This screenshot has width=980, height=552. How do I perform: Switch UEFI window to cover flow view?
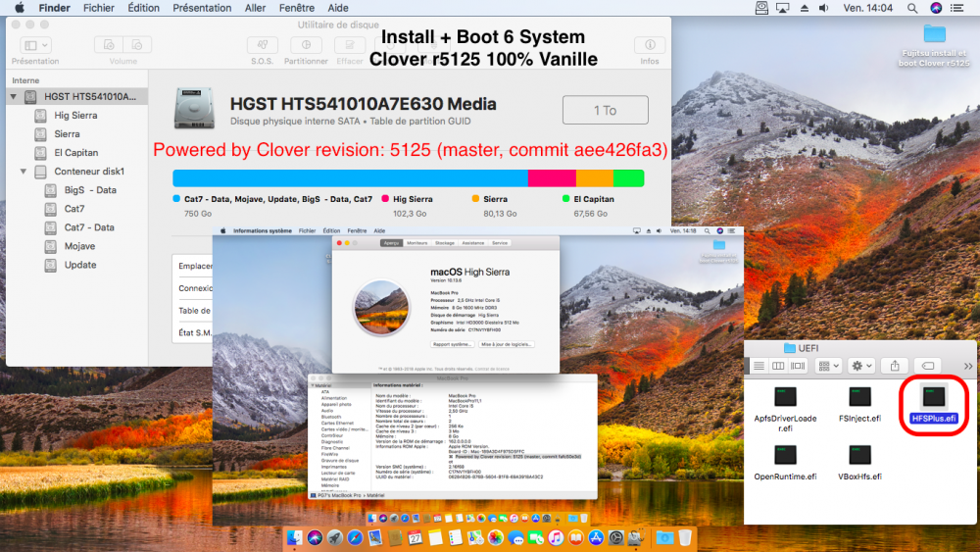(798, 366)
